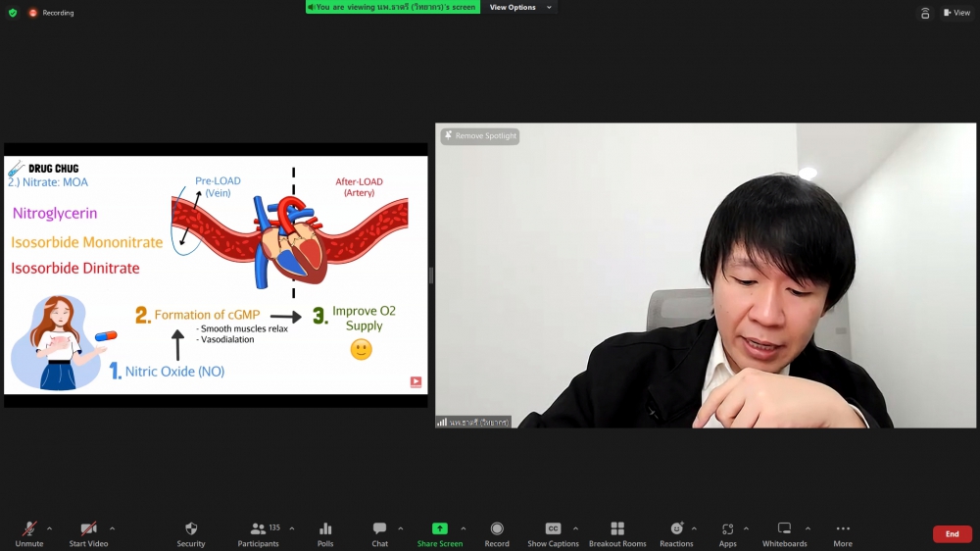The image size is (980, 551).
Task: Open the View layout menu
Action: tap(956, 13)
